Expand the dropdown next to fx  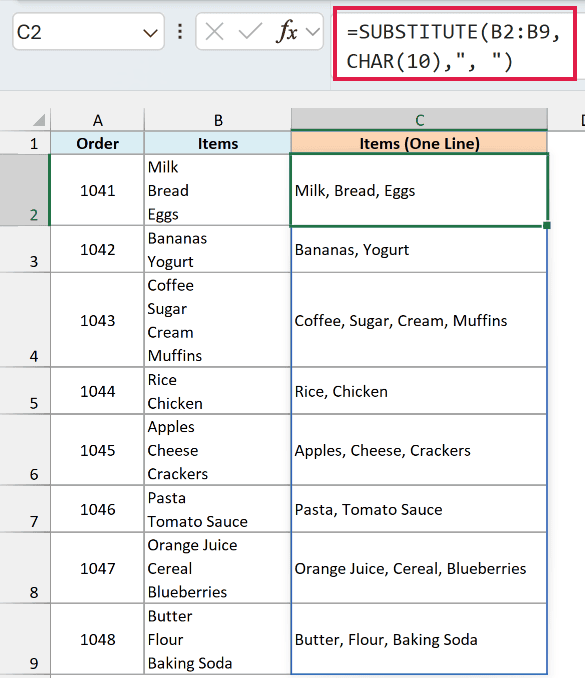(x=313, y=32)
